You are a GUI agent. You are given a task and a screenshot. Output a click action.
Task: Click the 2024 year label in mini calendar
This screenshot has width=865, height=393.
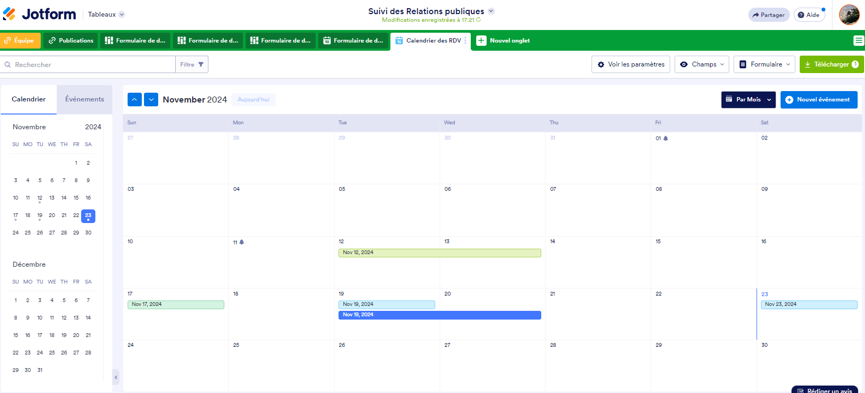point(93,127)
